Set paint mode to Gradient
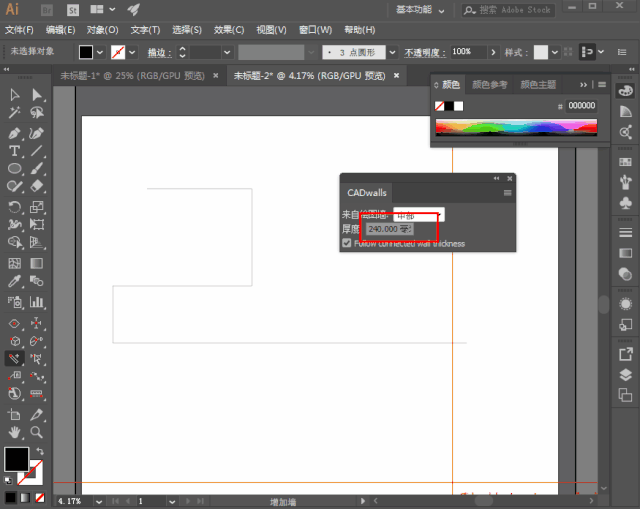 (x=25, y=498)
